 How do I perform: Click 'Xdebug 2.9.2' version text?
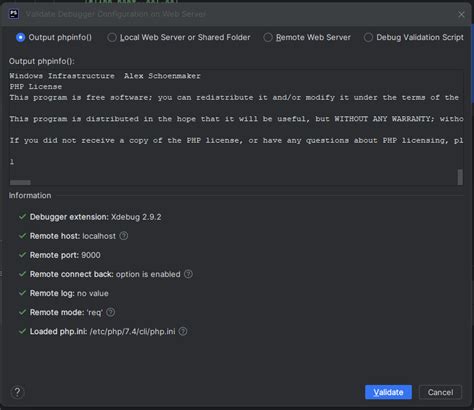(x=136, y=217)
